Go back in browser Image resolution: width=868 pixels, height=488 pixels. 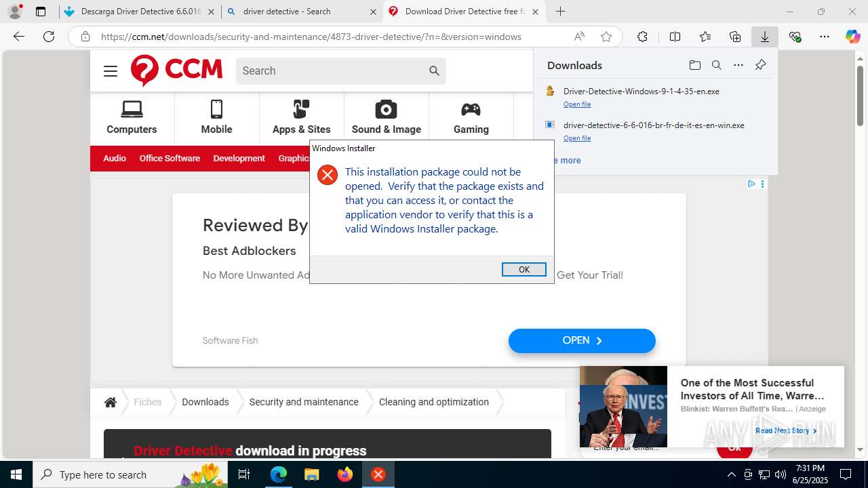click(x=19, y=37)
